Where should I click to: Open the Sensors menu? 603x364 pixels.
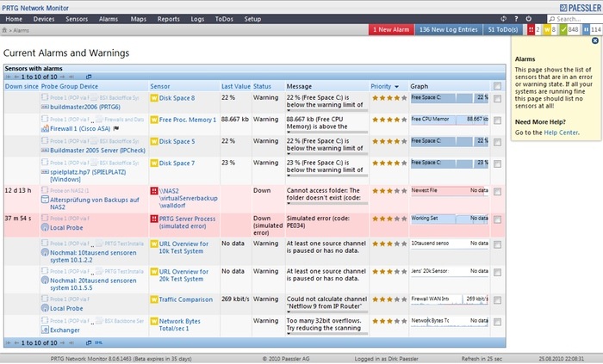click(x=77, y=19)
